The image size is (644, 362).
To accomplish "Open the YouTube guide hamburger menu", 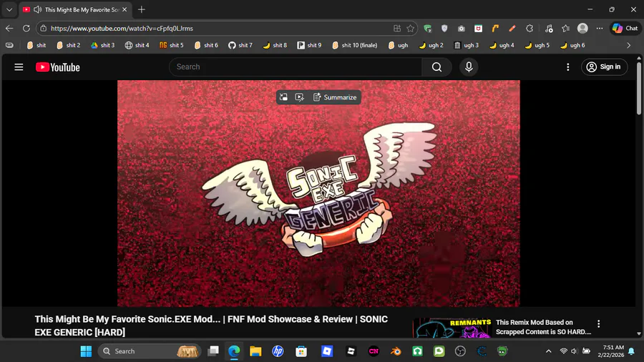I will point(19,67).
